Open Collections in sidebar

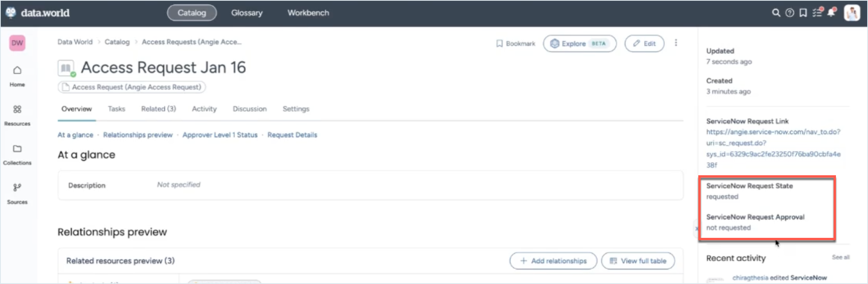tap(17, 154)
